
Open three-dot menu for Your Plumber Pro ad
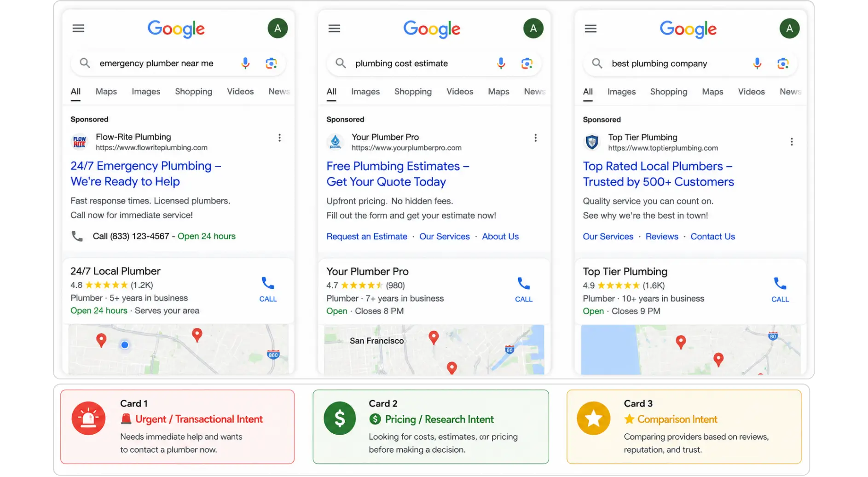[x=535, y=138]
